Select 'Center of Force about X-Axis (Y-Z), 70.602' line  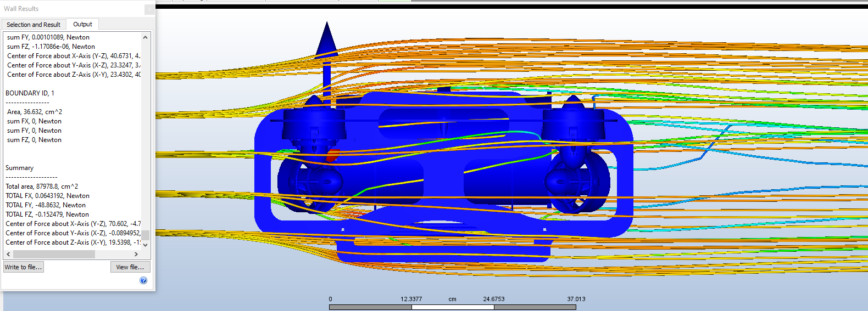click(x=73, y=224)
